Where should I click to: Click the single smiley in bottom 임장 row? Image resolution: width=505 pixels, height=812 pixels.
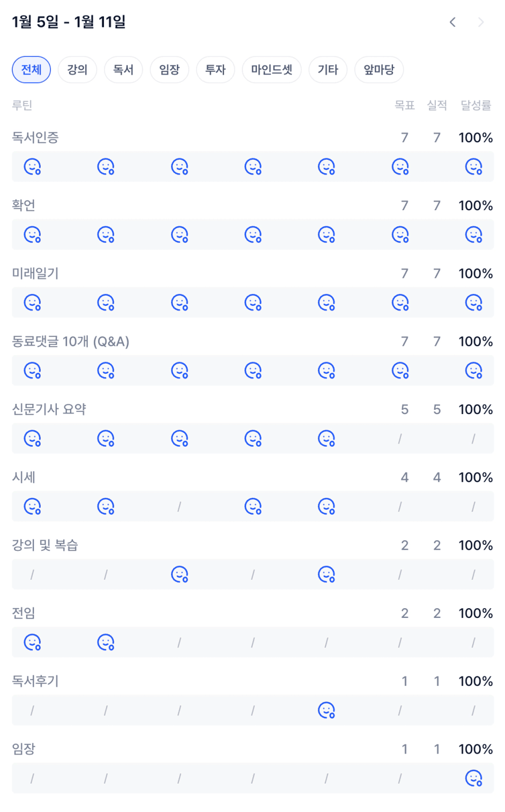click(473, 778)
